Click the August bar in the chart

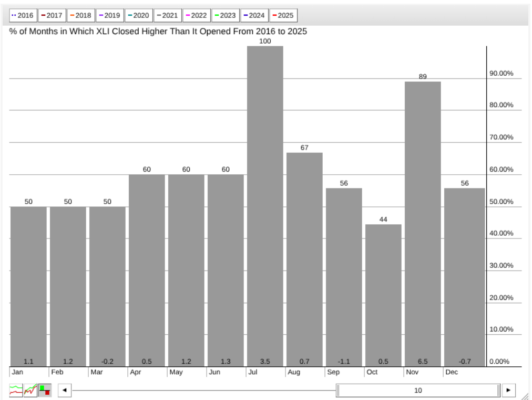[304, 259]
